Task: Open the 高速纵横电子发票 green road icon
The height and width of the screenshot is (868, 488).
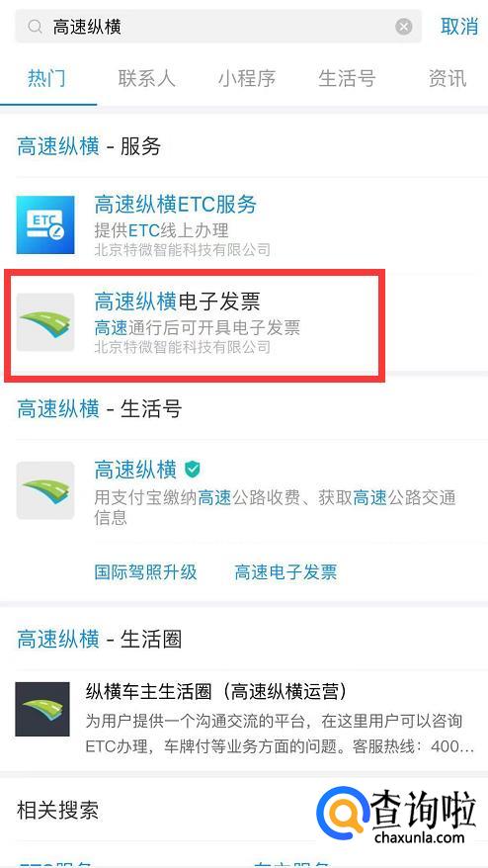Action: coord(45,322)
